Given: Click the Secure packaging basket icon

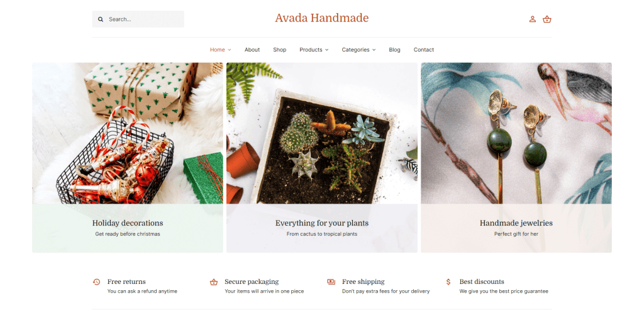Looking at the screenshot, I should [214, 282].
